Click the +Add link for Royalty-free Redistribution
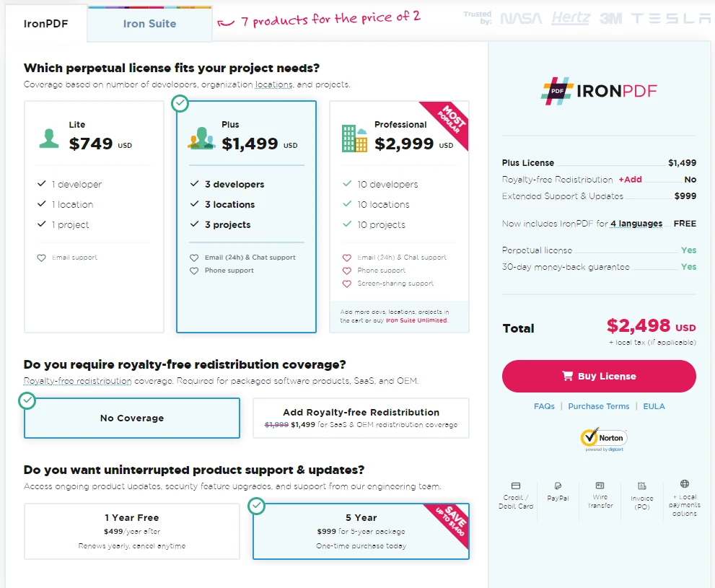Image resolution: width=715 pixels, height=588 pixels. [x=630, y=180]
